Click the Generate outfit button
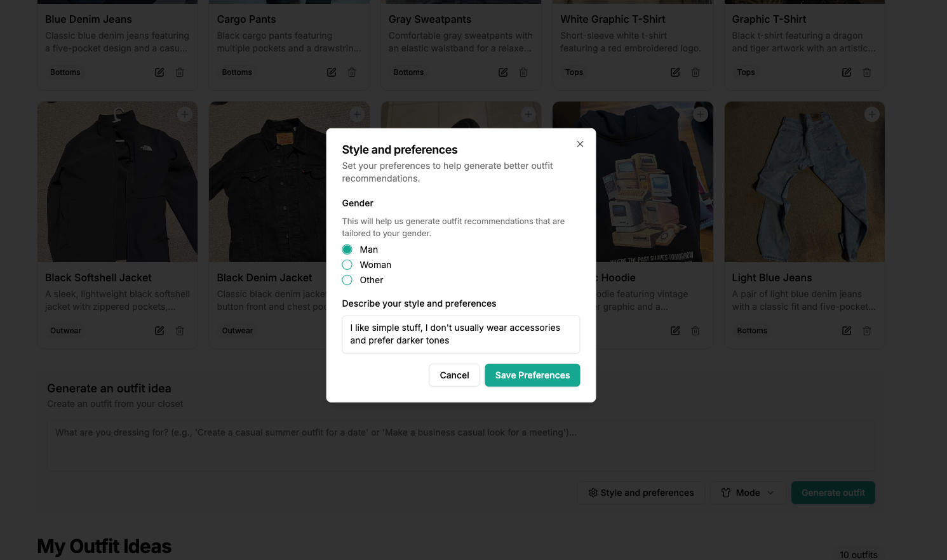Image resolution: width=947 pixels, height=560 pixels. tap(833, 493)
